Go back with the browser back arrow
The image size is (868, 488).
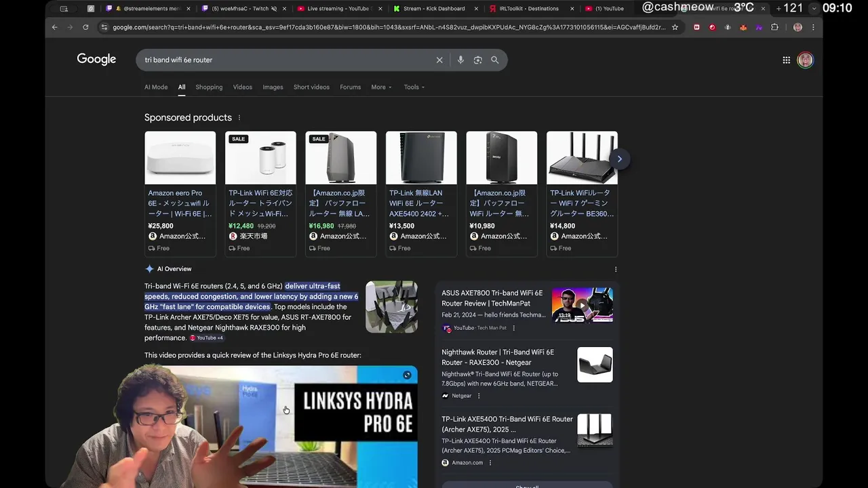[55, 27]
